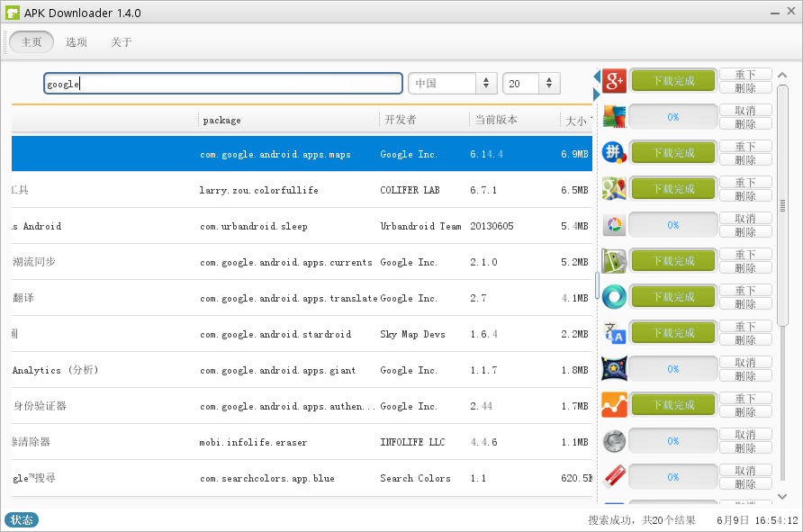Click 删除 for the Google Maps download
The image size is (803, 532).
click(x=745, y=195)
